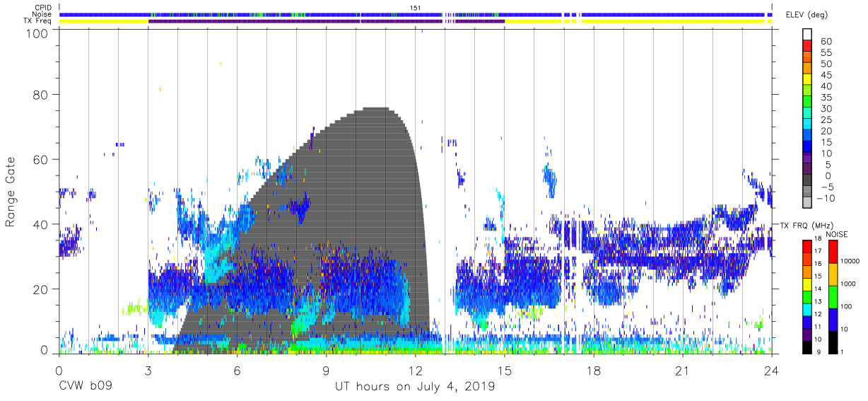
Task: Select the yellow segment of the TX FRQ bar
Action: point(806,284)
